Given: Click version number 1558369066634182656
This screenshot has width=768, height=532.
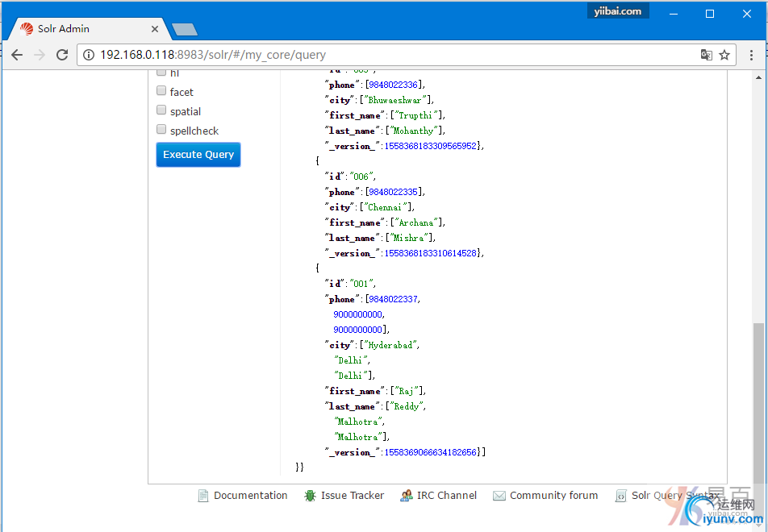Looking at the screenshot, I should pyautogui.click(x=431, y=452).
